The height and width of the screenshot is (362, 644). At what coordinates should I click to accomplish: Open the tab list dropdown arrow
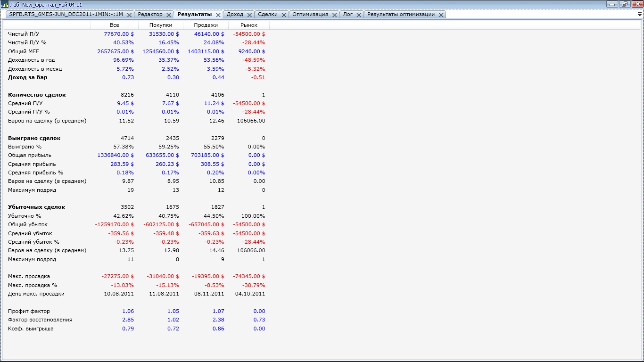click(x=640, y=15)
